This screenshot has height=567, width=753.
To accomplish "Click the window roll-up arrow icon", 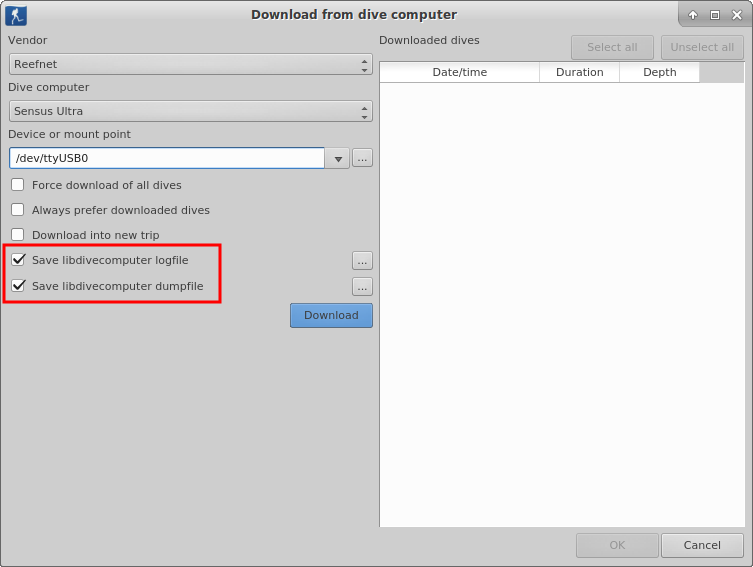I will coord(693,15).
